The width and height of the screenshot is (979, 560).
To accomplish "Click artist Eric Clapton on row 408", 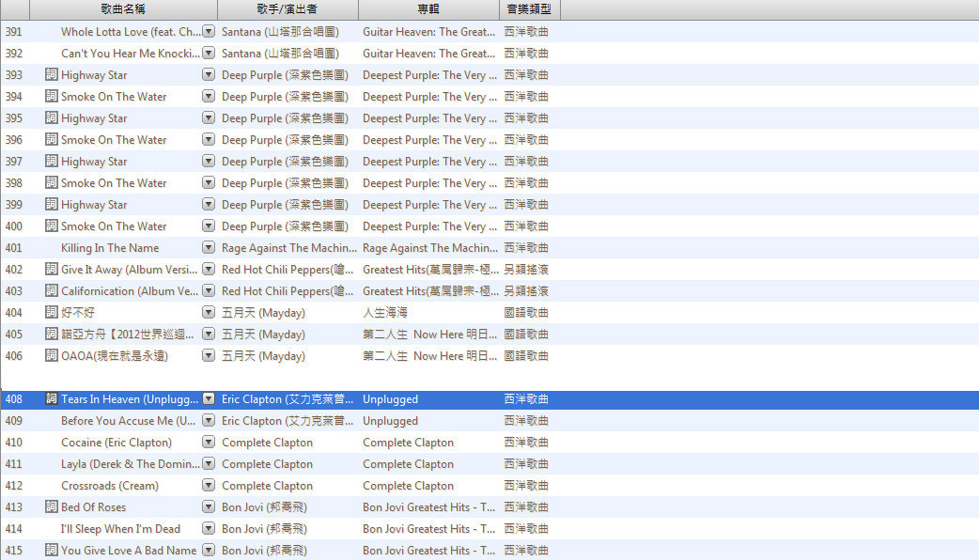I will click(x=287, y=399).
